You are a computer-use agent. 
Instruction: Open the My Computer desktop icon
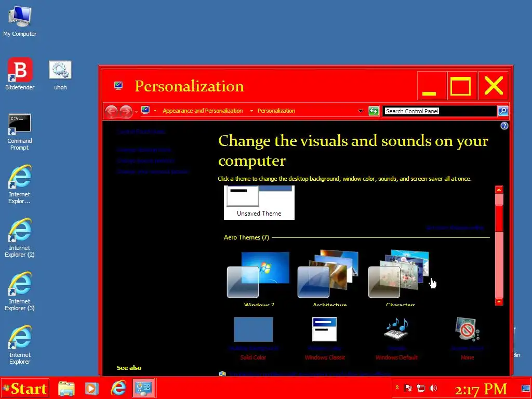[x=20, y=21]
